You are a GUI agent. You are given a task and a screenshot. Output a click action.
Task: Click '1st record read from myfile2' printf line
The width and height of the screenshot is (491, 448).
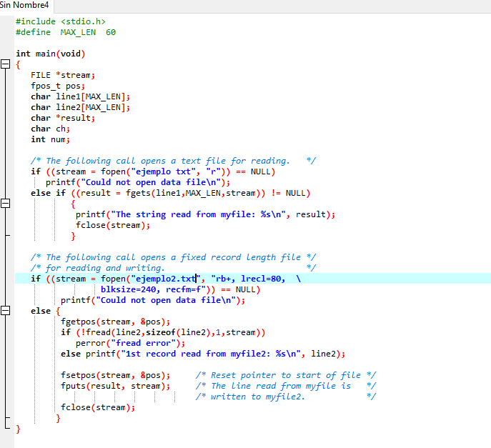(x=203, y=354)
